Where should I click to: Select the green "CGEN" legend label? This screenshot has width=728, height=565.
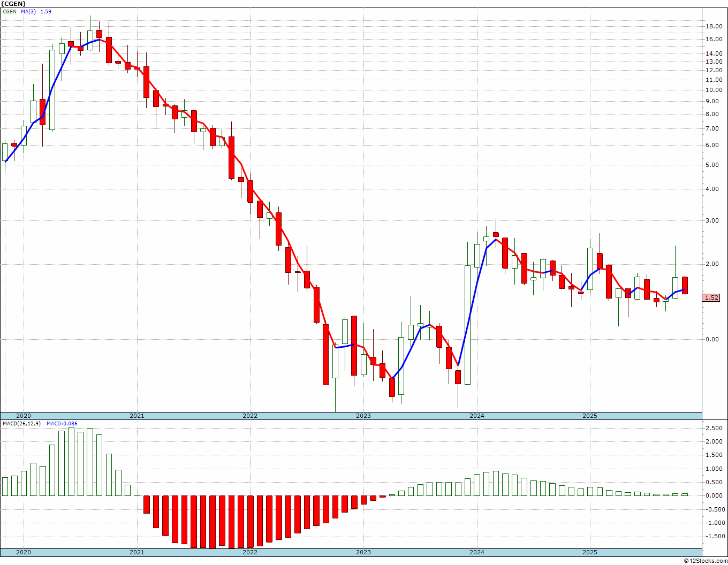pyautogui.click(x=10, y=11)
